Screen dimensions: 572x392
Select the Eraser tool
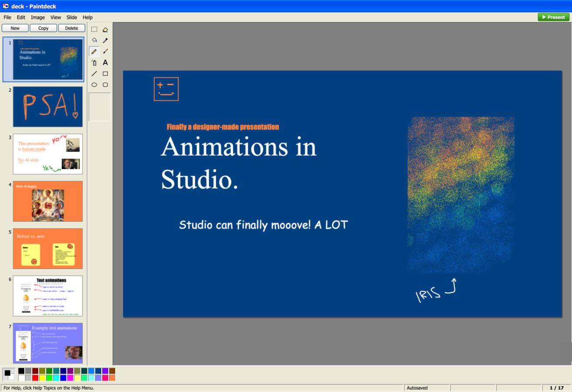click(x=105, y=30)
